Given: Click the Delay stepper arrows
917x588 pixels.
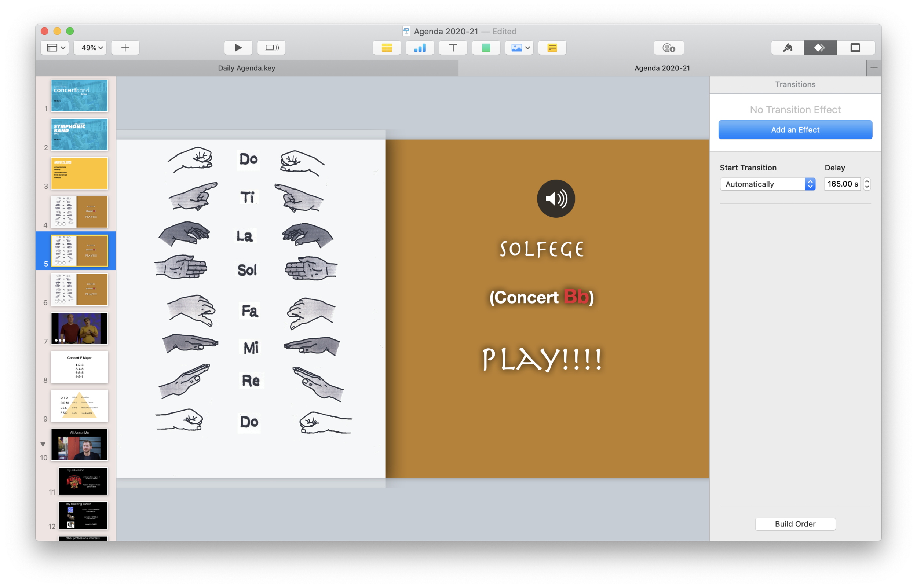Looking at the screenshot, I should [x=867, y=184].
